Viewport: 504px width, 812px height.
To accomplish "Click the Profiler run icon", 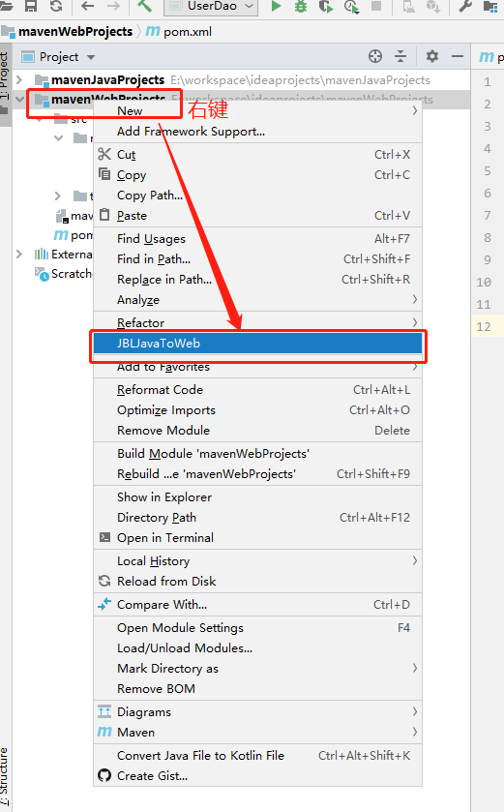I will click(351, 6).
